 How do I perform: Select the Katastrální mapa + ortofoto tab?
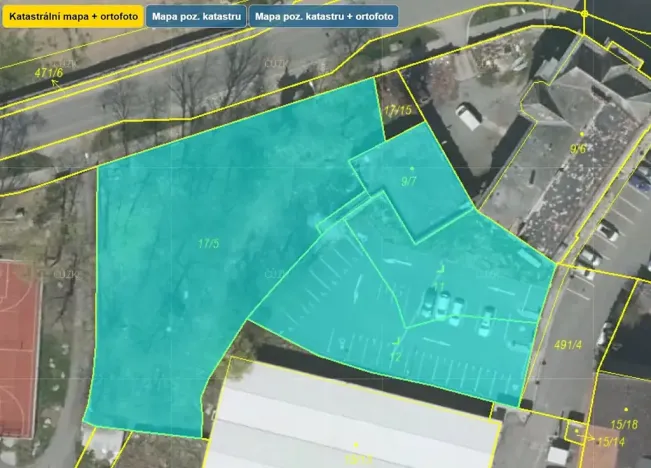click(x=73, y=17)
